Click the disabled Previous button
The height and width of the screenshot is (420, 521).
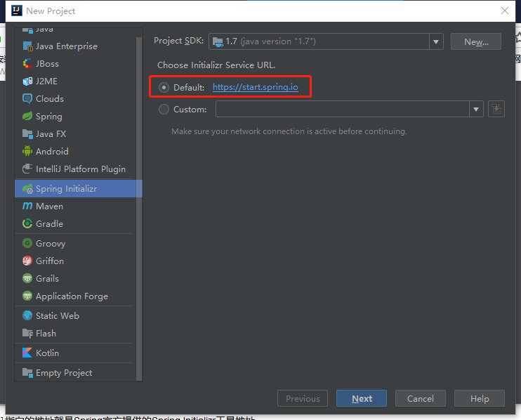[x=303, y=398]
